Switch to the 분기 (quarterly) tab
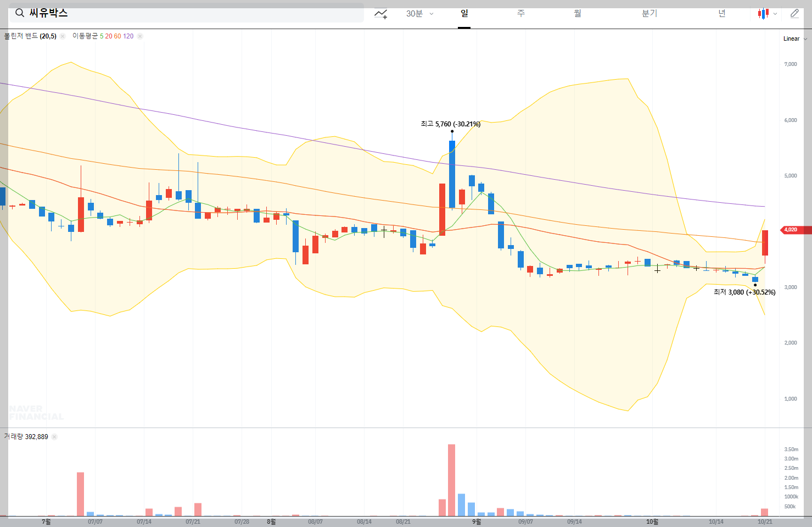 (x=649, y=13)
